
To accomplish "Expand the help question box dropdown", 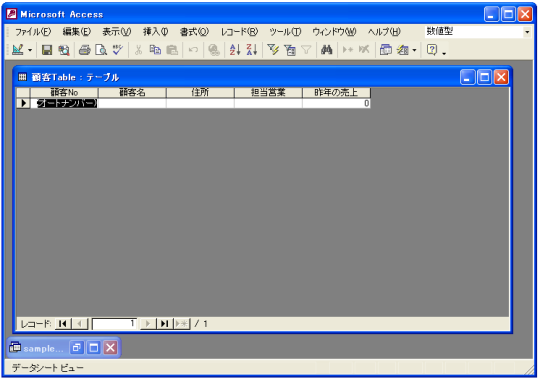I will click(x=527, y=32).
